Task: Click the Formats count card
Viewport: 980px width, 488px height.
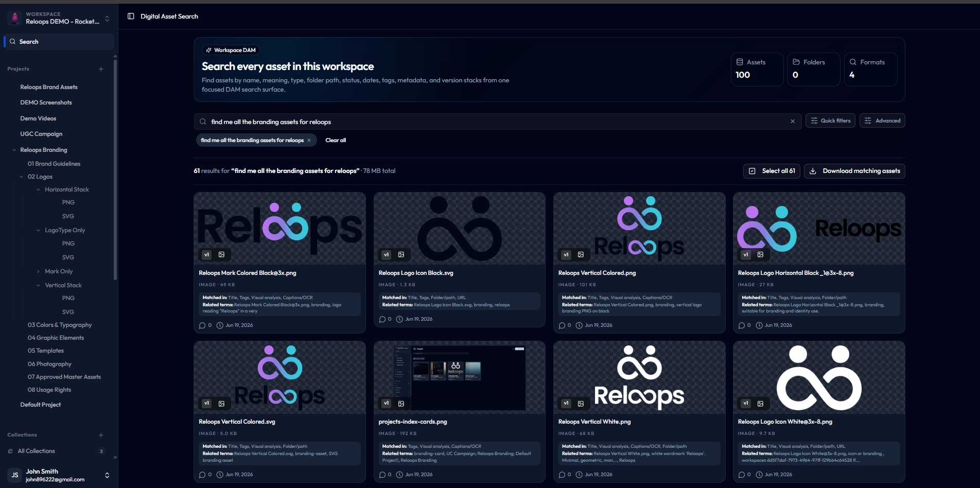Action: (870, 69)
